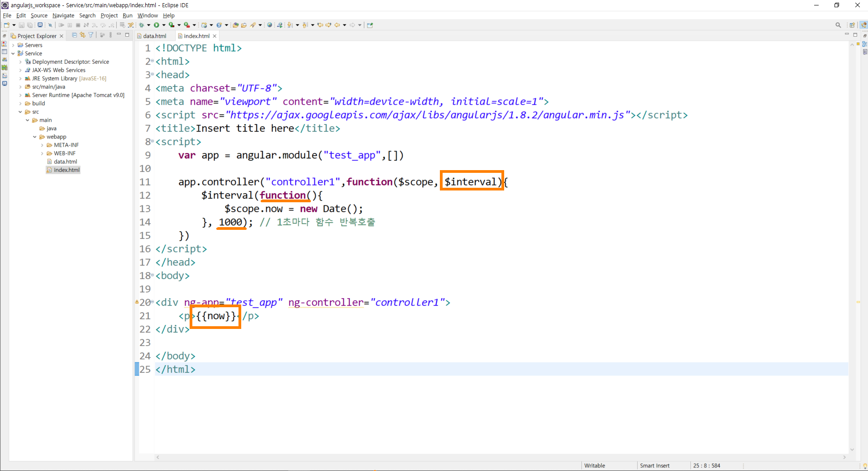Open the New dropdown arrow
The image size is (868, 471).
[x=14, y=25]
